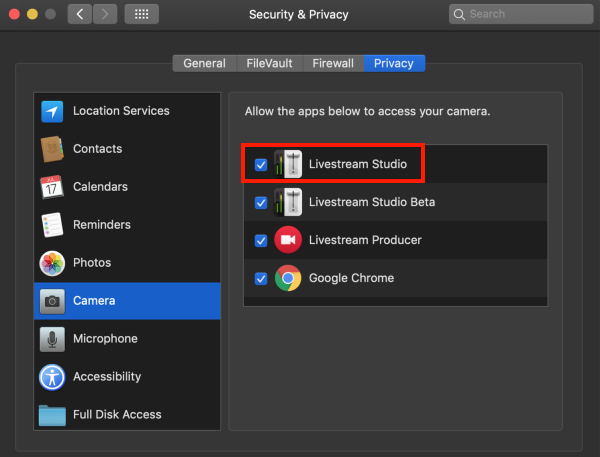The width and height of the screenshot is (600, 457).
Task: Uncheck Livestream Studio camera access
Action: 261,165
